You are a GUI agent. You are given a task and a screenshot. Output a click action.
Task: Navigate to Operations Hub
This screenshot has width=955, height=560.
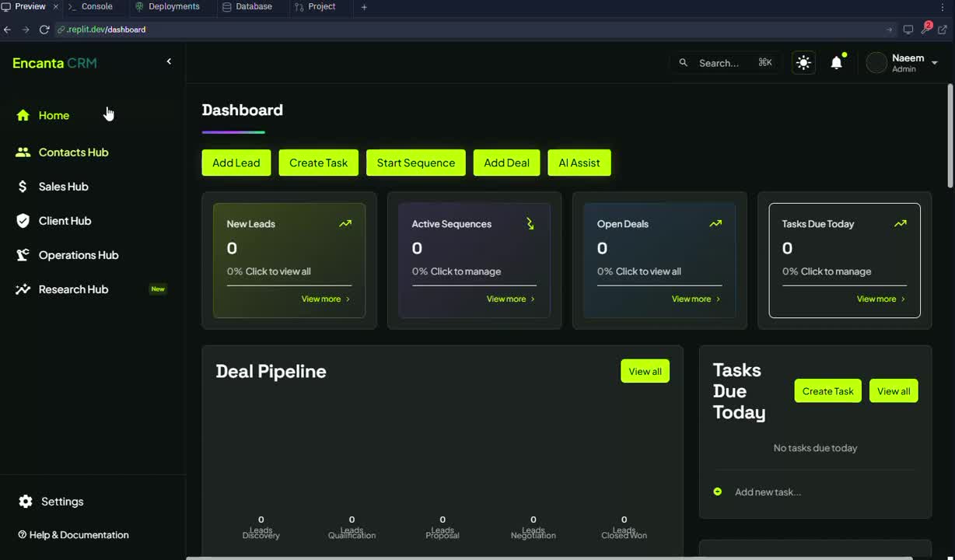67,255
